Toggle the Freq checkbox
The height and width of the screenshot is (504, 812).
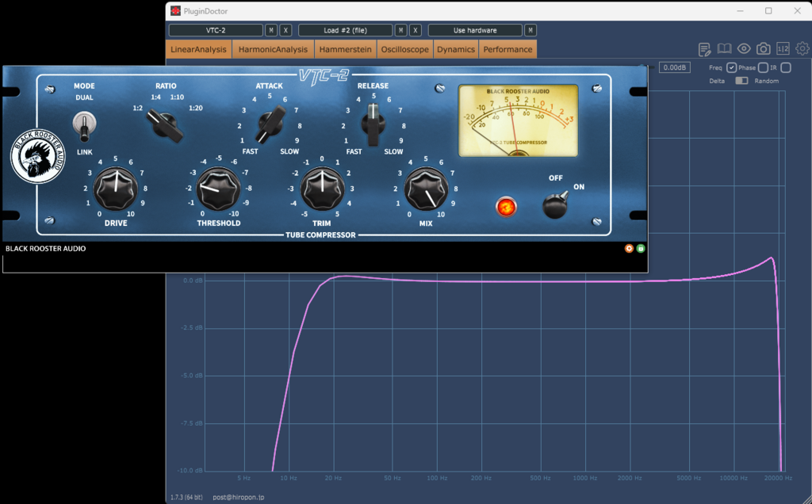[731, 68]
